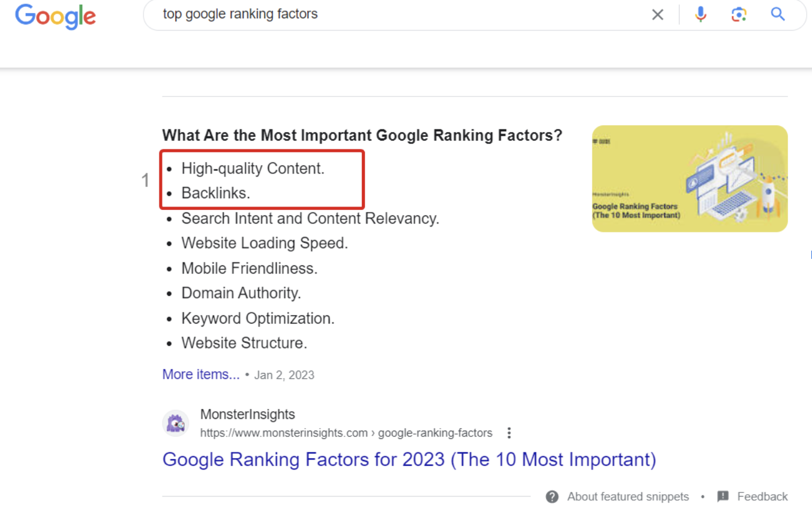The width and height of the screenshot is (812, 513).
Task: Open Google Ranking Factors for 2023 result
Action: pos(409,459)
